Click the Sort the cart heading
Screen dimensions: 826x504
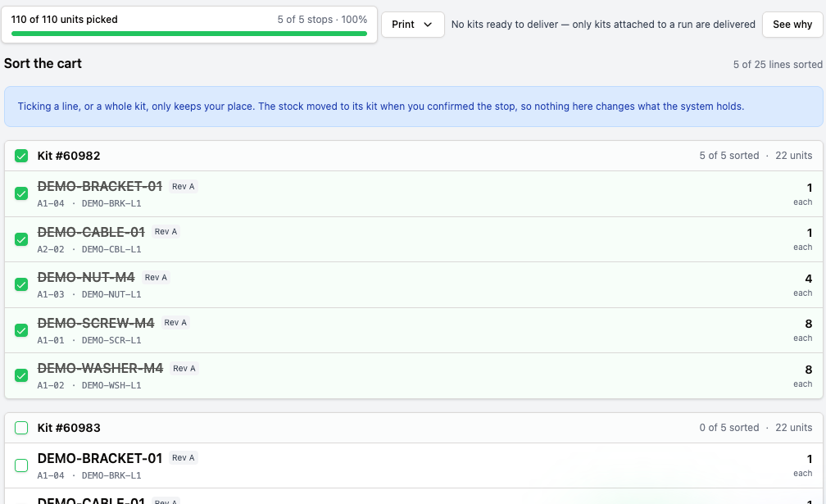coord(43,63)
